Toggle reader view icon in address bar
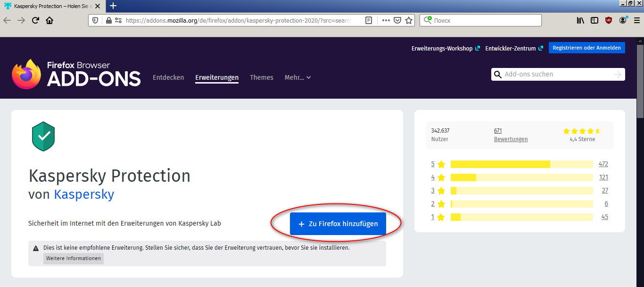The height and width of the screenshot is (287, 644). (x=369, y=20)
